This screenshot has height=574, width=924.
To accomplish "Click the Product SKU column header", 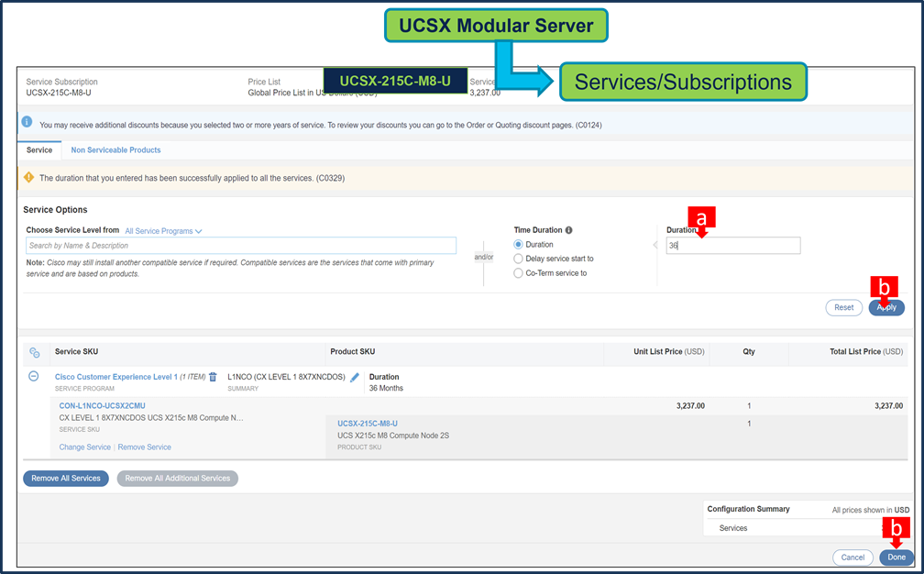I will 352,352.
